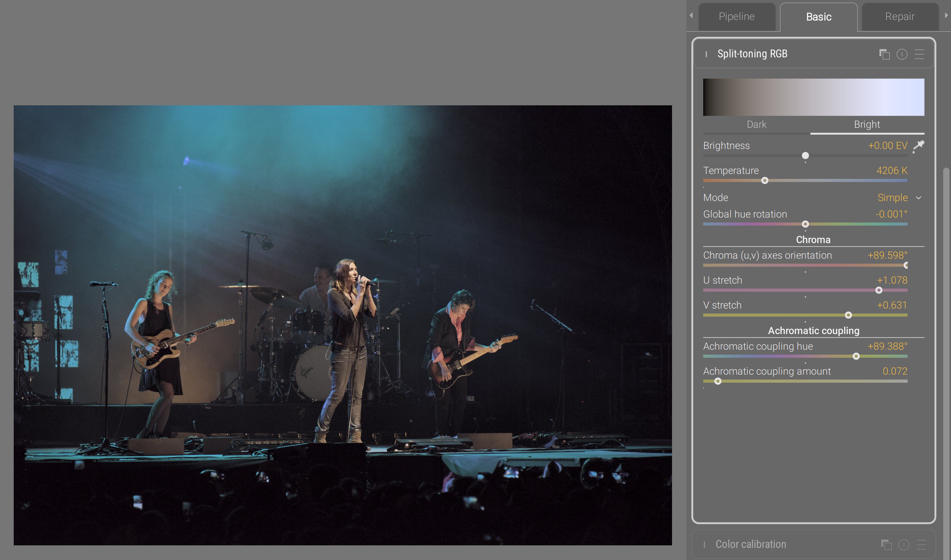Expand the Color calibration module header
951x560 pixels.
[x=751, y=544]
